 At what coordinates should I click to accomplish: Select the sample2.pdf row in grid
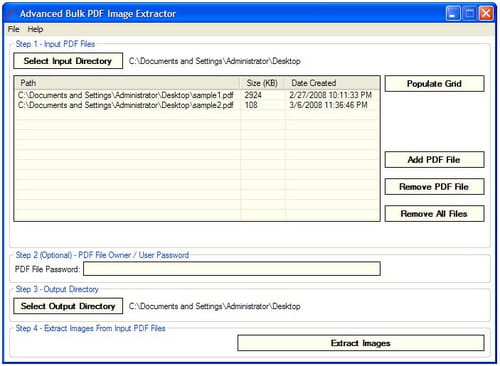point(197,105)
